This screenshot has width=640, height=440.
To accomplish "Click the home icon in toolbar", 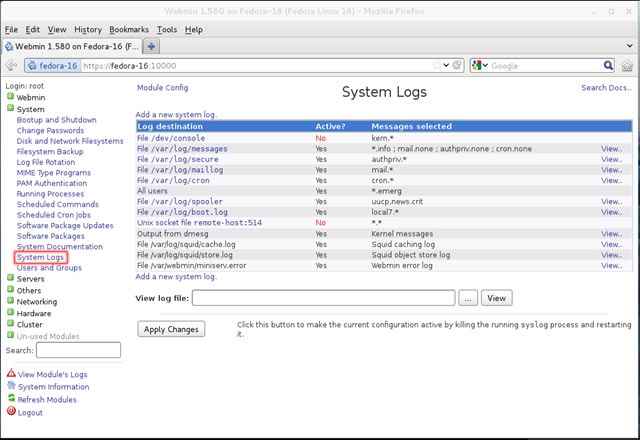I will point(627,65).
